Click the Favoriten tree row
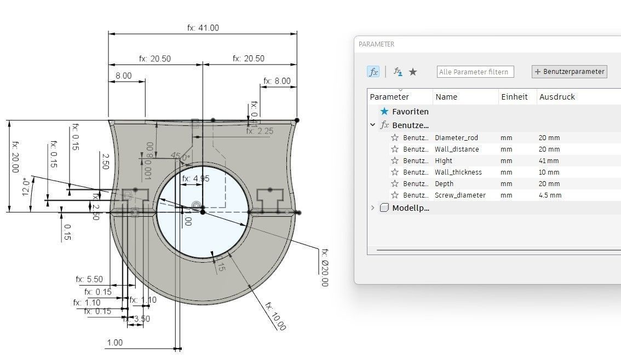Viewport: 621px width, 364px height. 495,111
